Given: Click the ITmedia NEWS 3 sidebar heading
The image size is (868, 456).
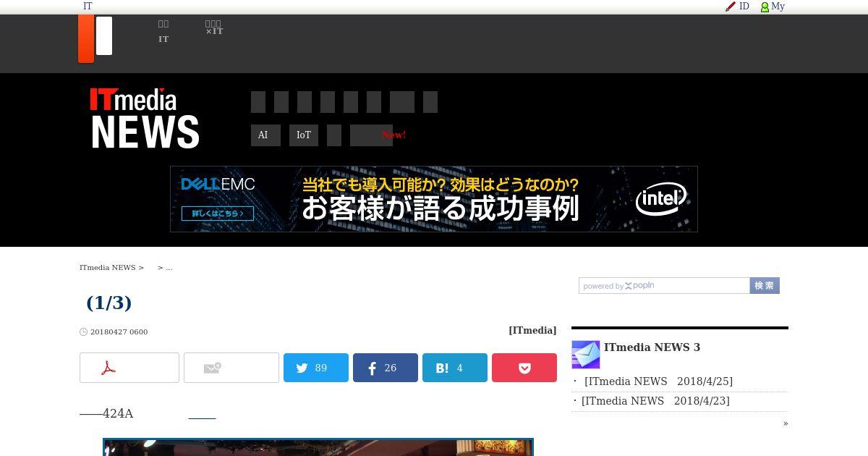Looking at the screenshot, I should click(x=652, y=347).
